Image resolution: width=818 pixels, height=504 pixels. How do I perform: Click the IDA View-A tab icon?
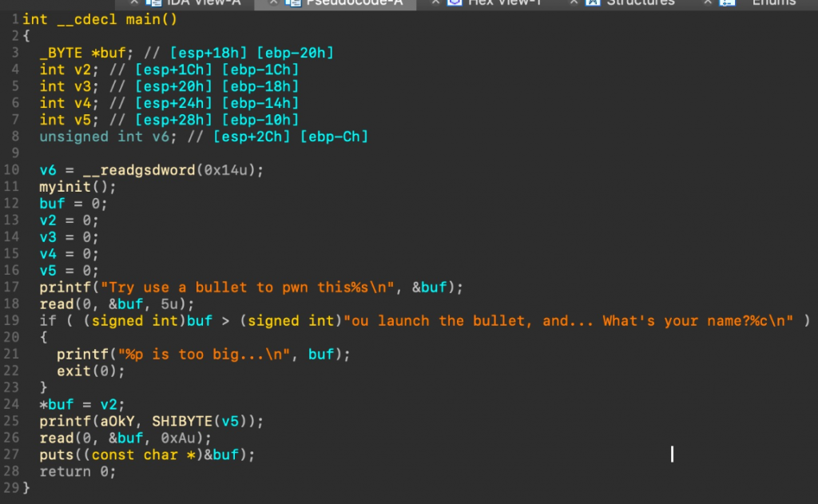click(x=153, y=3)
